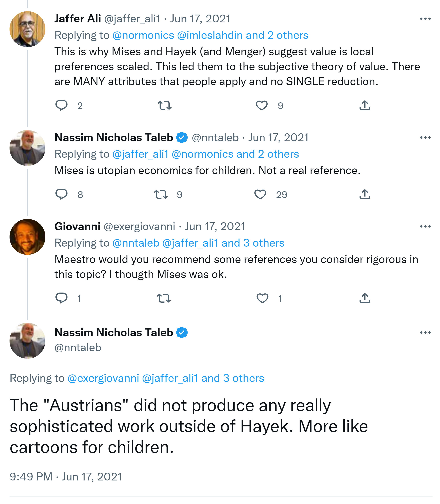Viewport: 440px width, 504px height.
Task: Share Taleb's "utopian economics" tweet
Action: pyautogui.click(x=365, y=194)
